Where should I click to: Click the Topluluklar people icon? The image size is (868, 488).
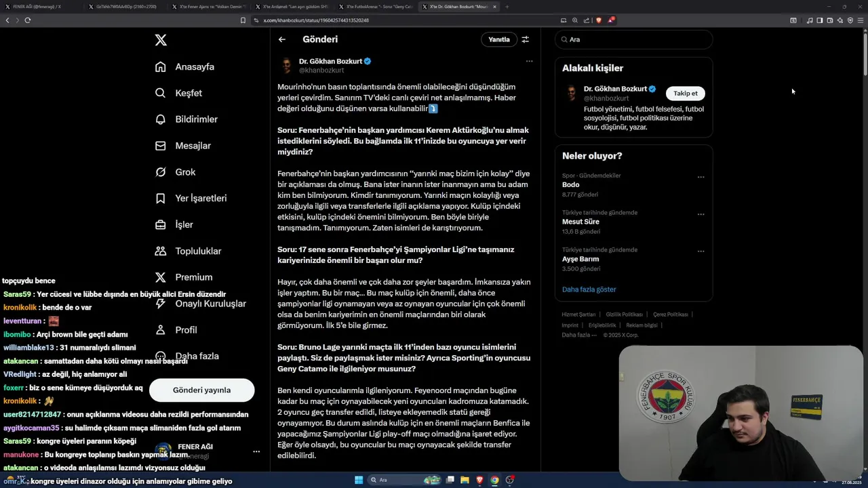[x=161, y=251]
